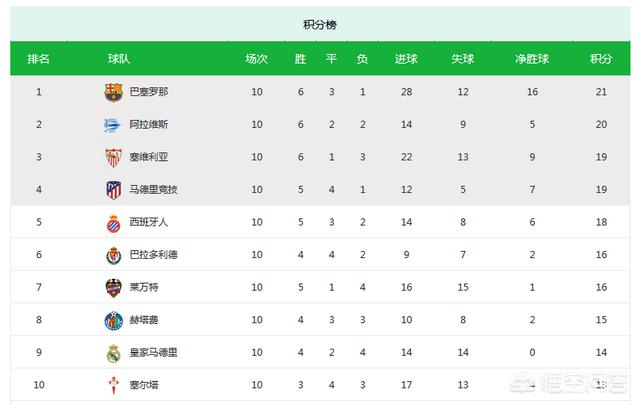This screenshot has width=640, height=405.
Task: Open the 马德里竞技 team name link
Action: [x=153, y=190]
